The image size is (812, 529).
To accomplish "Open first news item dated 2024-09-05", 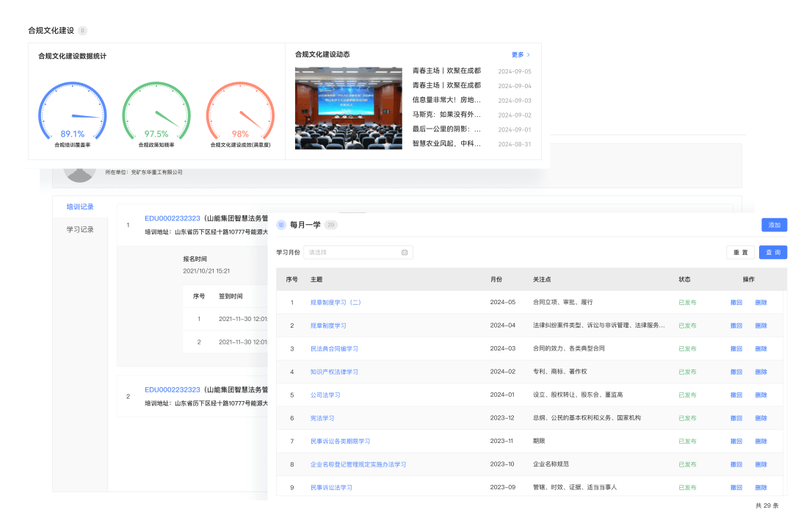I will point(446,71).
